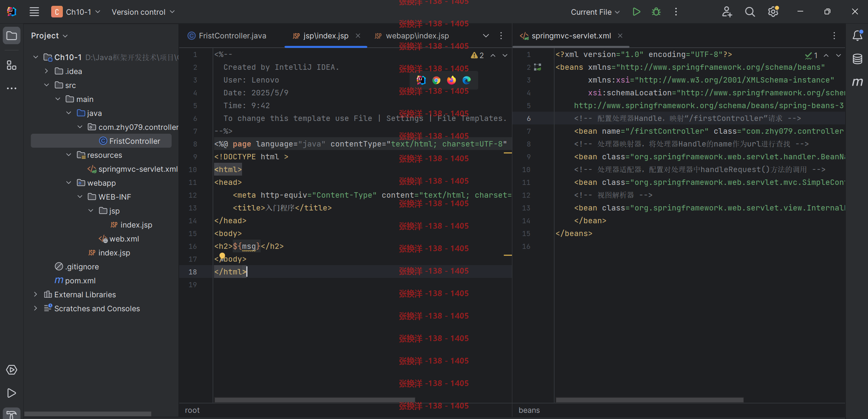Screen dimensions: 868x419
Task: Open Search Everywhere magnifier
Action: point(750,12)
